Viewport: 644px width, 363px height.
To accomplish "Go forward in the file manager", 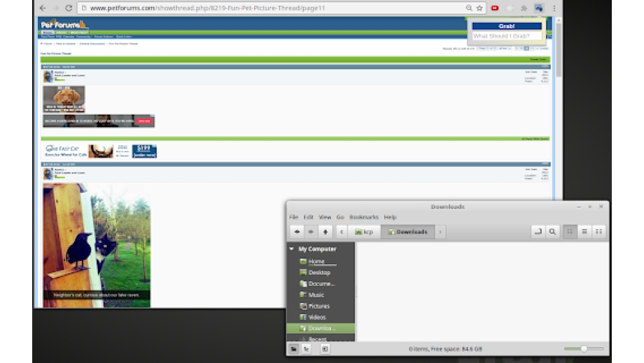I will coord(311,232).
